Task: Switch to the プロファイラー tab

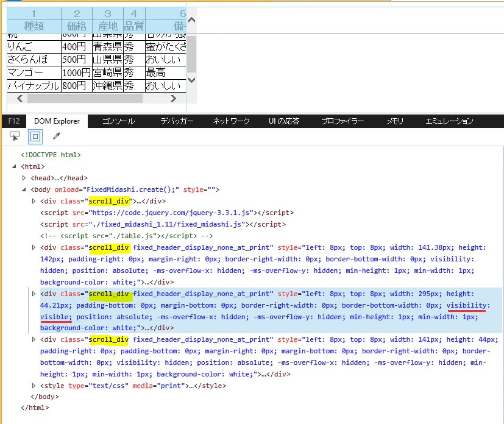Action: point(343,121)
